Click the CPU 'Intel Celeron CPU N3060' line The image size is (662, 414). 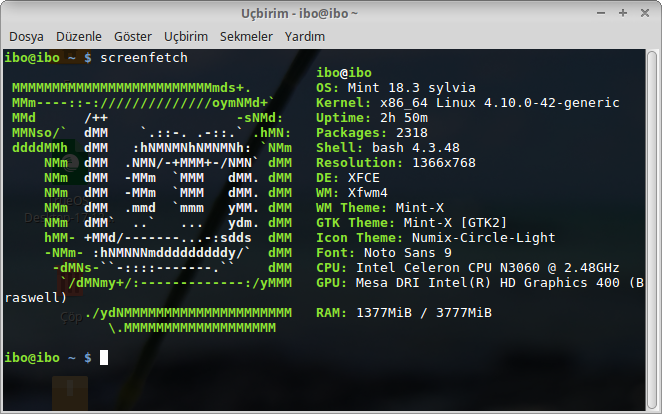[468, 268]
